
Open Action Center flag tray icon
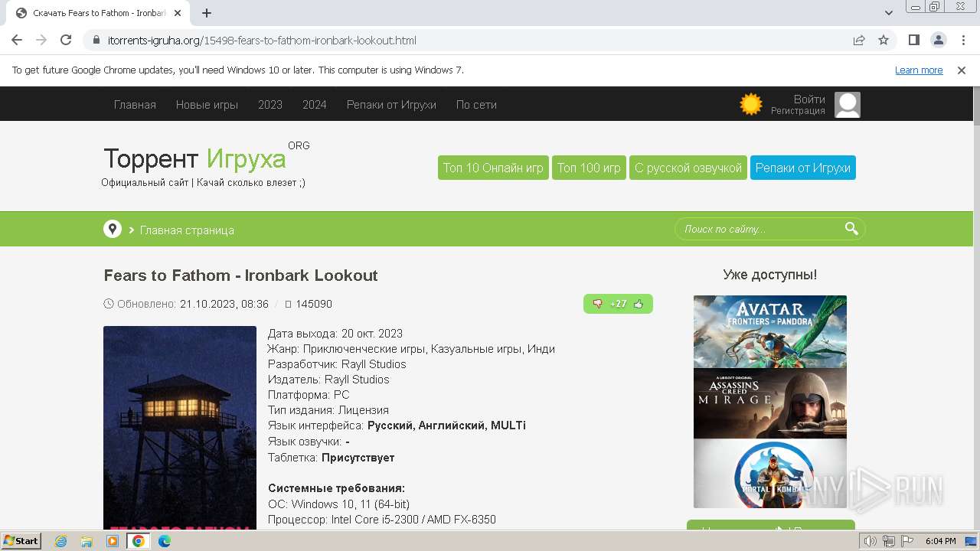[906, 541]
